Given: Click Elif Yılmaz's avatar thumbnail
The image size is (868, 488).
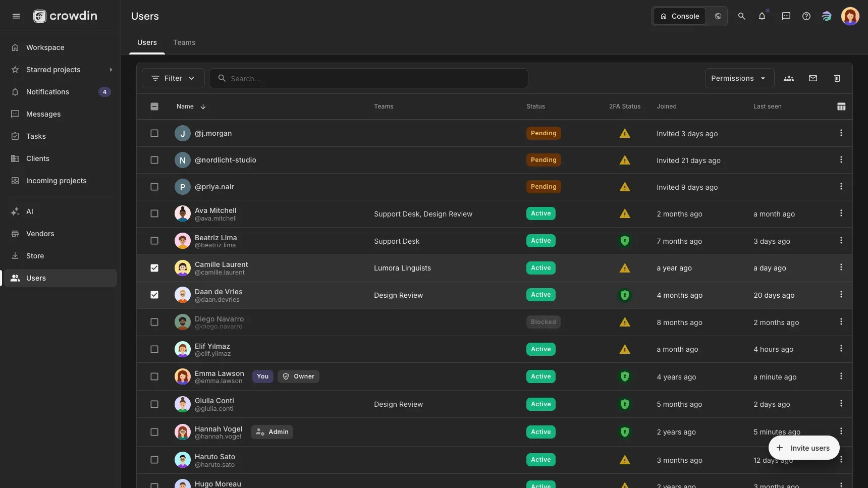Looking at the screenshot, I should [x=183, y=349].
